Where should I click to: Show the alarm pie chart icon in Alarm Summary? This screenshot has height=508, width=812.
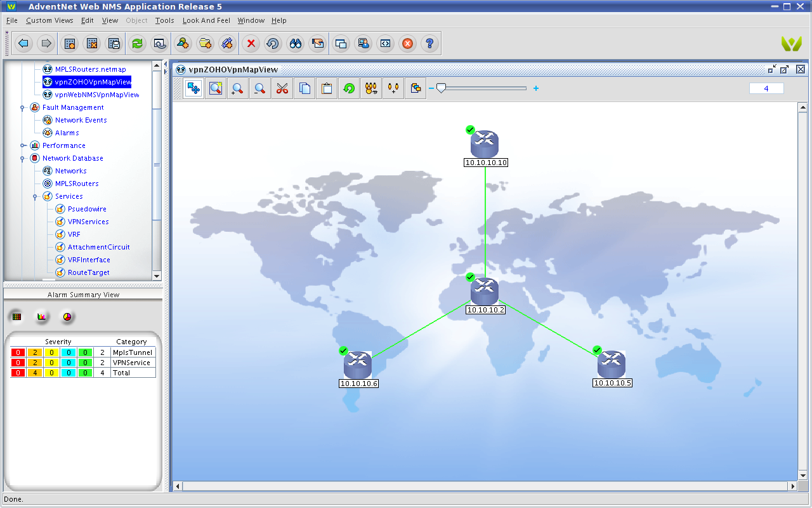67,316
